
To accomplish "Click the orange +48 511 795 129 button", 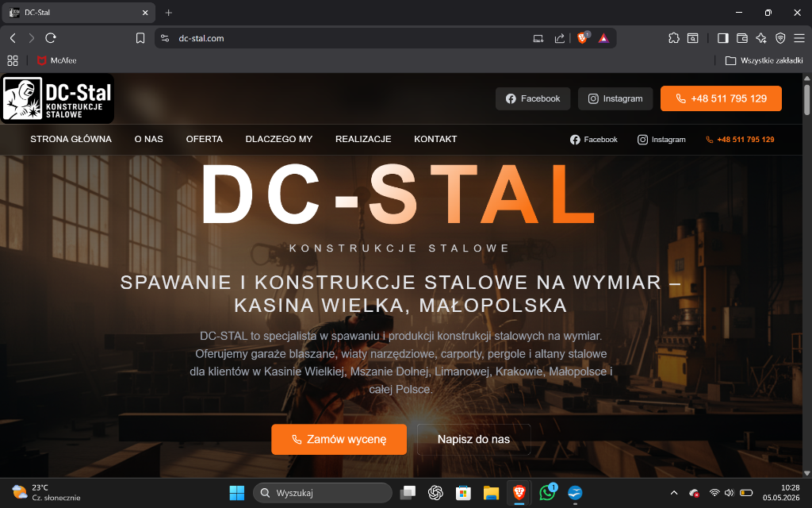I will point(721,98).
